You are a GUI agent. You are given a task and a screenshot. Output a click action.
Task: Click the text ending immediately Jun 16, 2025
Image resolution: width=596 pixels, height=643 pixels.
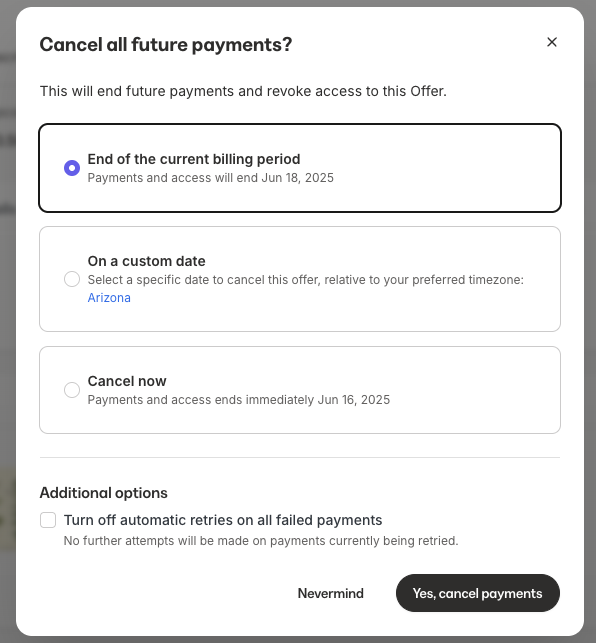point(239,400)
